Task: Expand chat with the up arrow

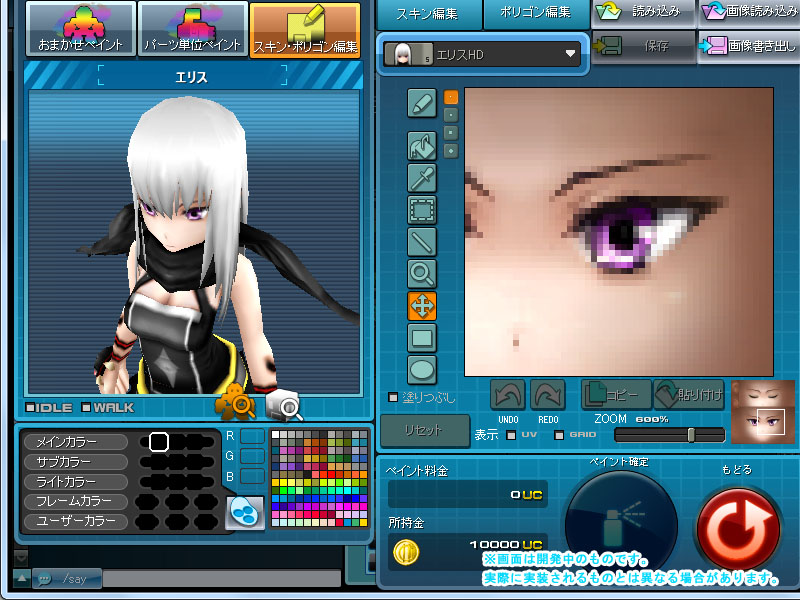Action: [21, 579]
